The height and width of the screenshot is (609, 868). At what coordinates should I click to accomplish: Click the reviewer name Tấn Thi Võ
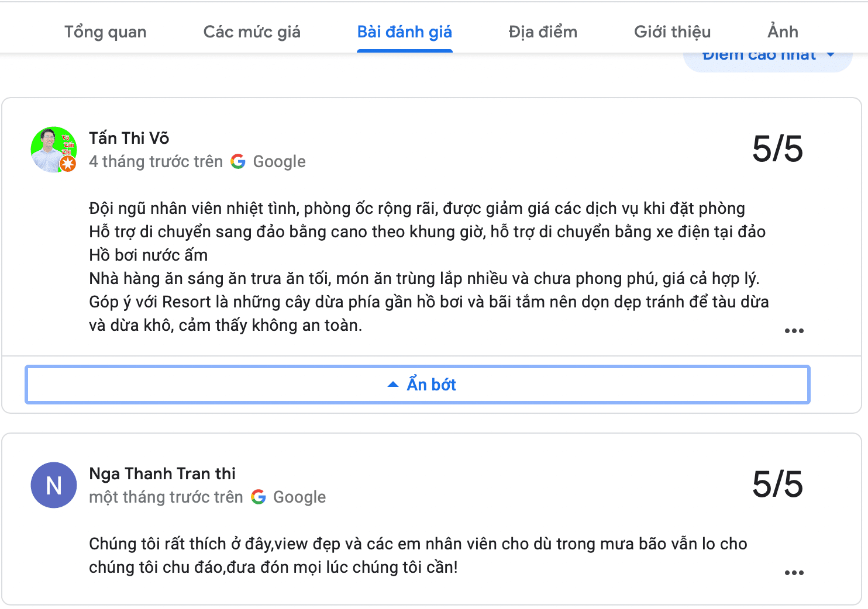click(129, 138)
